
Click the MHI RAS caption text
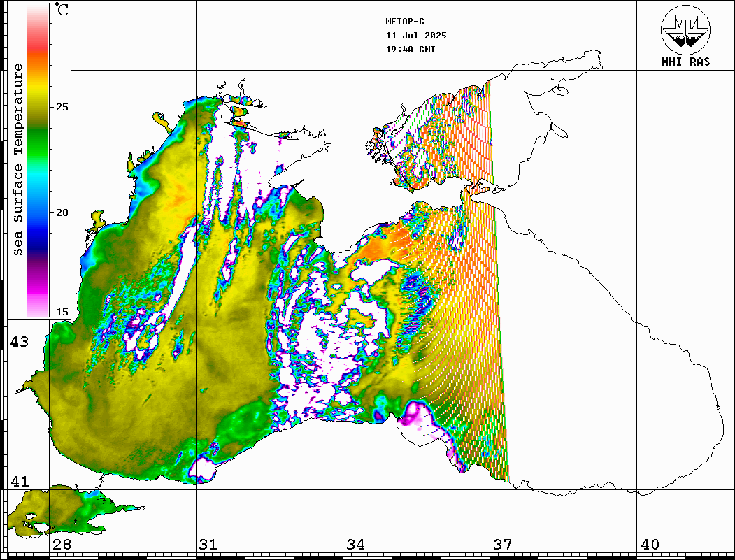coord(686,62)
